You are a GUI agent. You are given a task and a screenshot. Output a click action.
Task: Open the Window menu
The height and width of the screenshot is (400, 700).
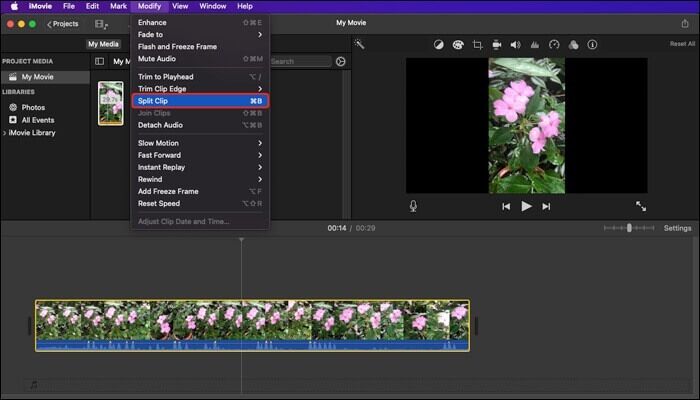212,6
